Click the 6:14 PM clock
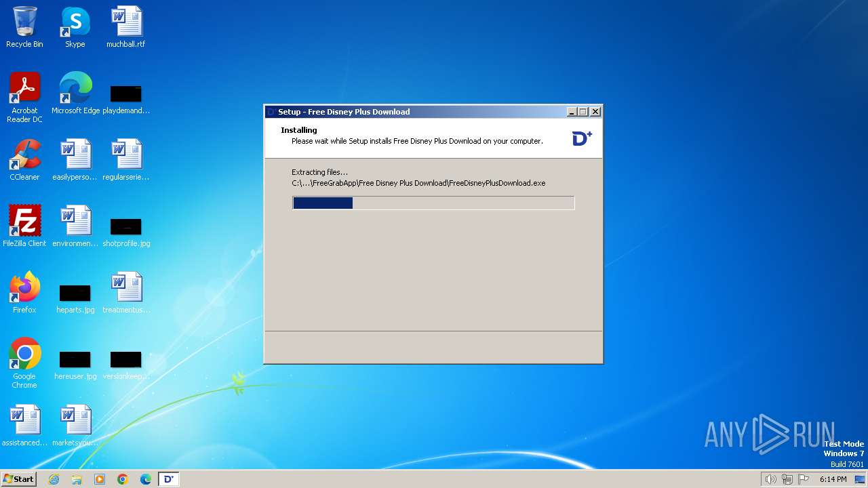868x488 pixels. point(833,479)
